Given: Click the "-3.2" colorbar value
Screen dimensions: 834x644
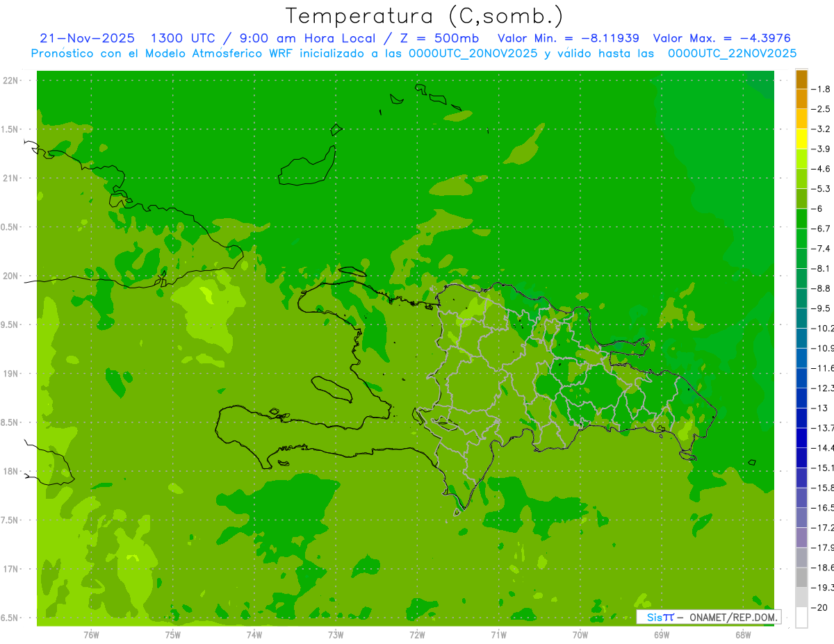Looking at the screenshot, I should [x=821, y=129].
